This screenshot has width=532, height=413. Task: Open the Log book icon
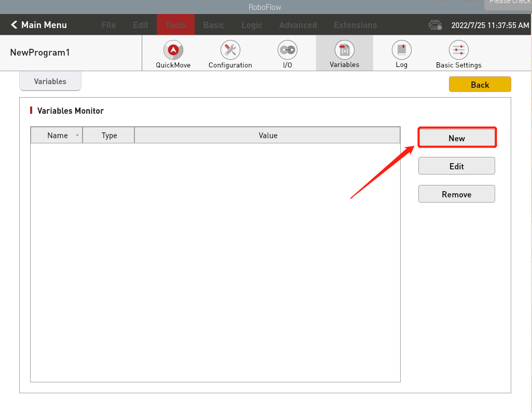401,50
